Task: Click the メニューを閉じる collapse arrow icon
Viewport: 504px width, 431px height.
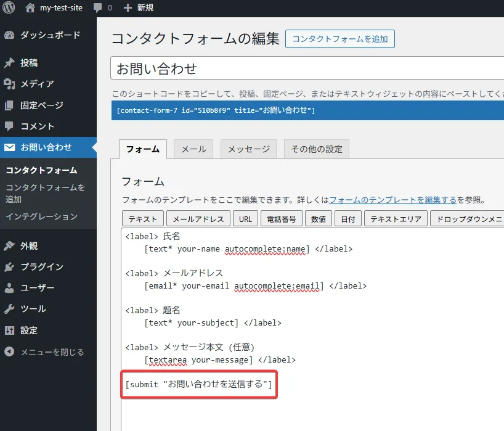Action: 9,351
